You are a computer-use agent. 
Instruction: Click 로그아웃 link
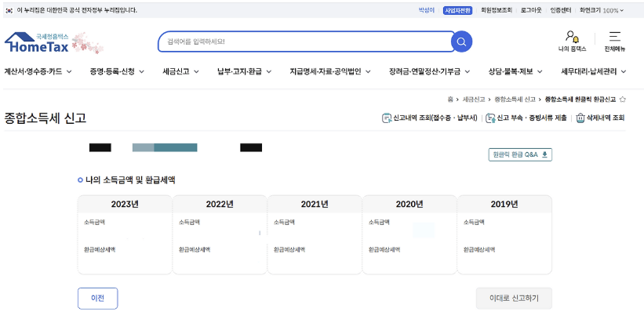pyautogui.click(x=531, y=10)
